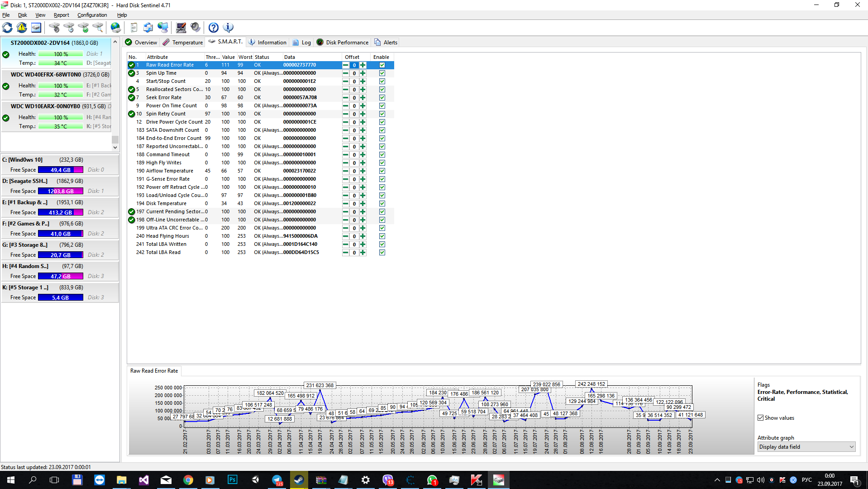Click the C: drive free space bar
Viewport: 868px width, 489px height.
(60, 170)
